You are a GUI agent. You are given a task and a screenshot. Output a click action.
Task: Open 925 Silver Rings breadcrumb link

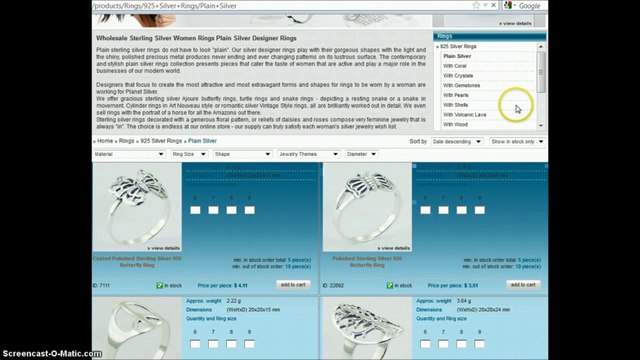[x=161, y=141]
